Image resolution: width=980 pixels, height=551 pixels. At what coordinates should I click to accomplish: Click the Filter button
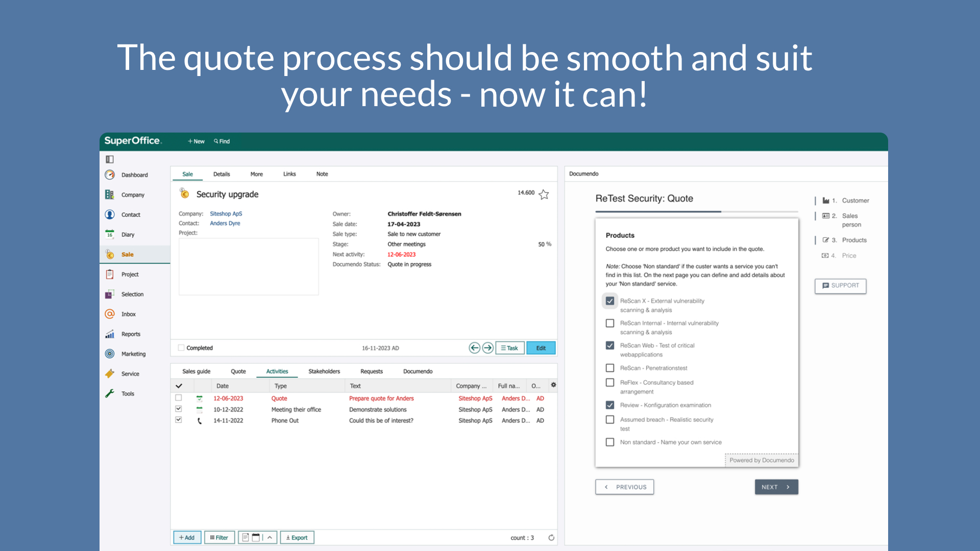(x=219, y=537)
